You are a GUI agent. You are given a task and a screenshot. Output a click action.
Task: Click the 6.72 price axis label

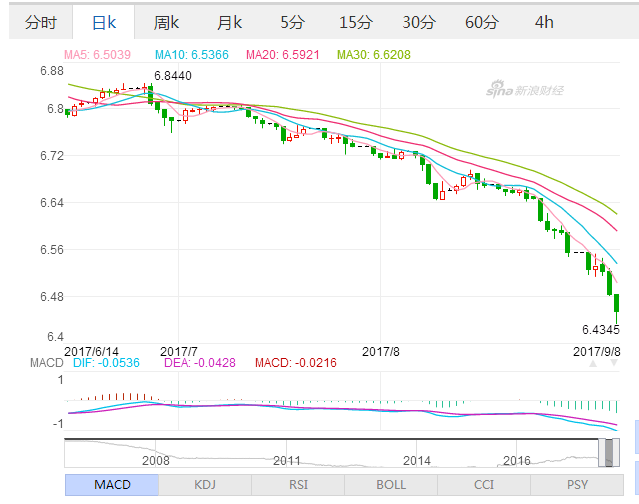pyautogui.click(x=52, y=156)
